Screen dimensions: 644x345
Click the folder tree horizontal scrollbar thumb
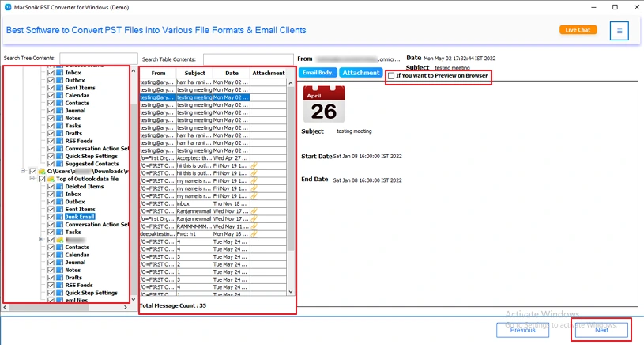(49, 307)
